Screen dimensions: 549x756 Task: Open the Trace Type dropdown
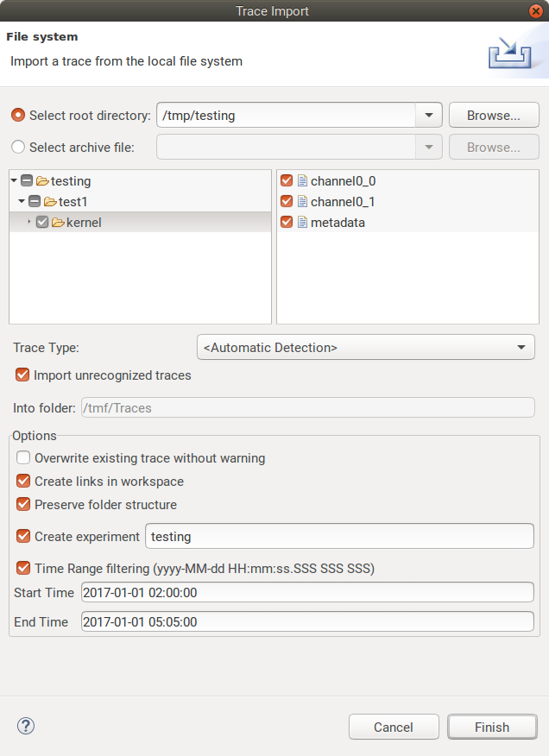point(523,347)
